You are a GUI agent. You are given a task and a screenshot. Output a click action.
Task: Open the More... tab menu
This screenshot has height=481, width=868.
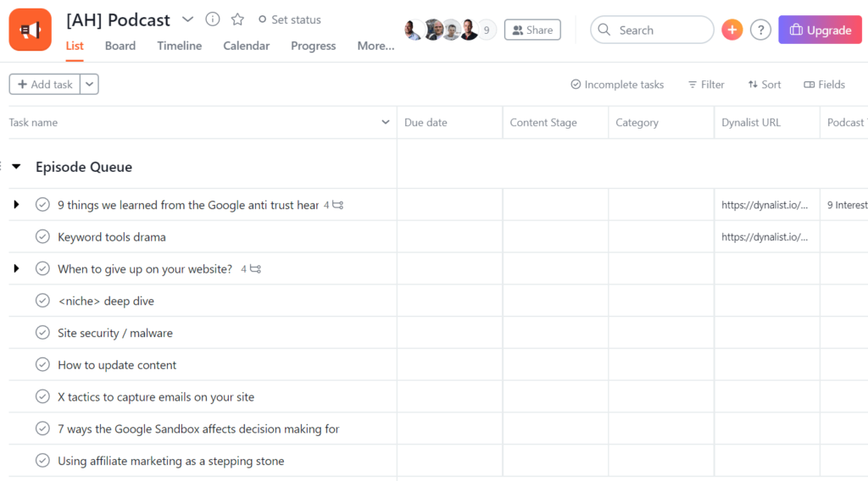pos(376,46)
